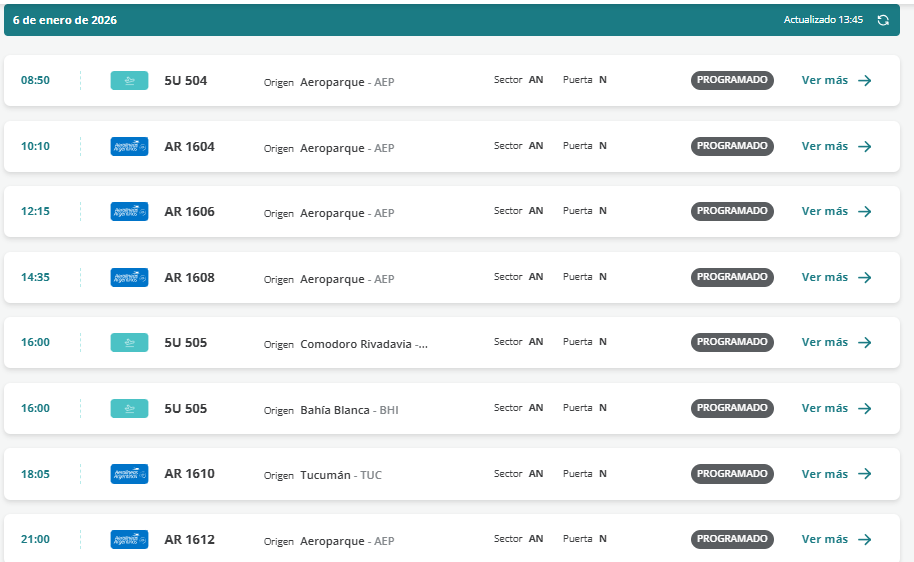Expand details with Ver más for AR 1604

[x=836, y=147]
